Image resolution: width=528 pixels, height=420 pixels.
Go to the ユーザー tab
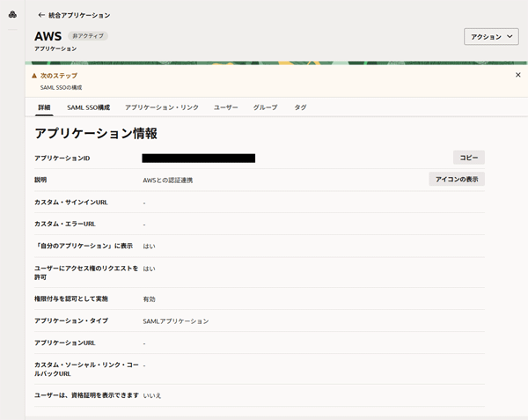point(225,107)
